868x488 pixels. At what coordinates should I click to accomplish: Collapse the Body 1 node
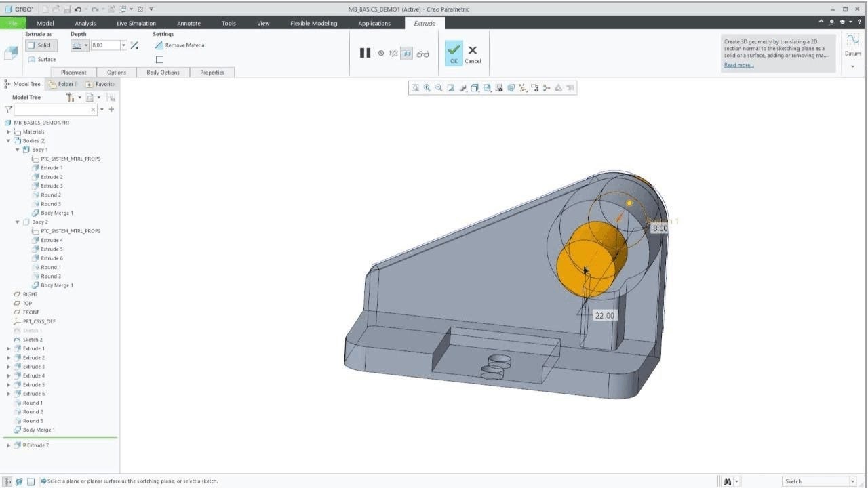tap(18, 150)
